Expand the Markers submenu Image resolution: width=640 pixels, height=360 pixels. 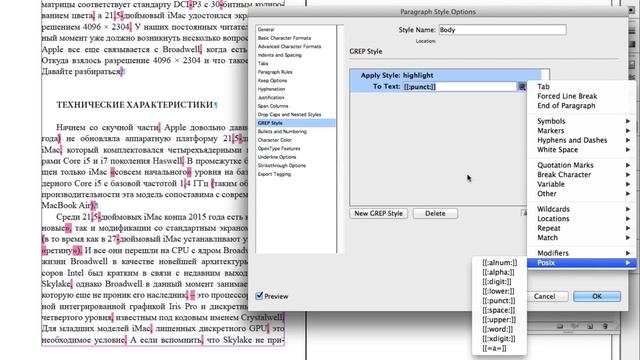[x=582, y=131]
